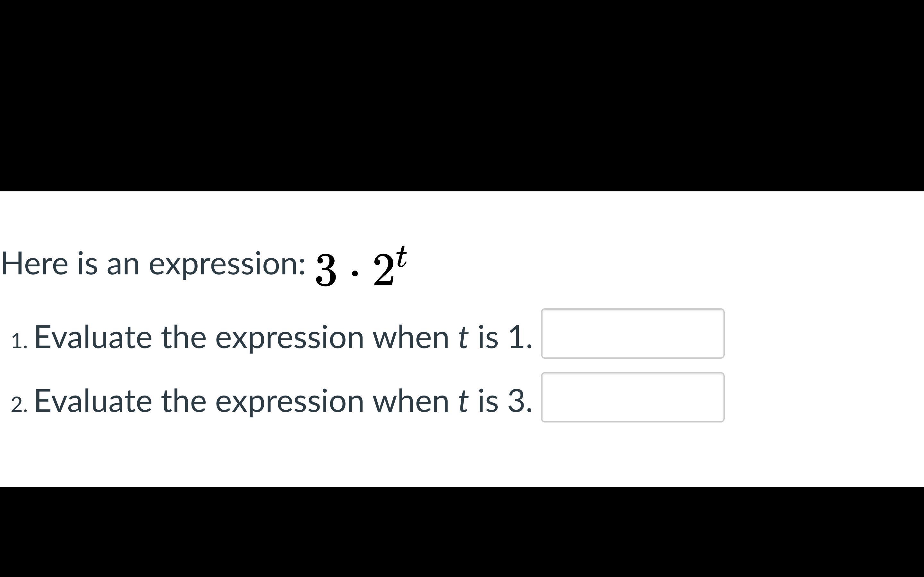The width and height of the screenshot is (924, 577).
Task: Click the text 'is 1.' in question 1
Action: [x=505, y=337]
